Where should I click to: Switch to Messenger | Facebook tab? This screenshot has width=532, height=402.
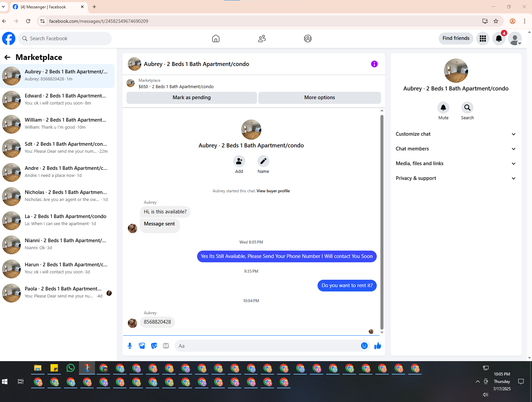coord(48,7)
